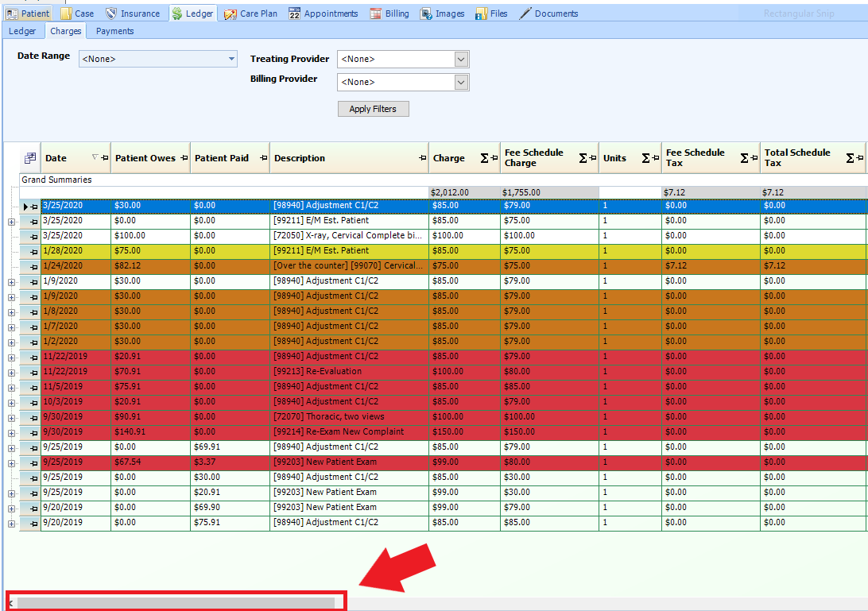Open the Appointments calendar icon

pos(295,13)
